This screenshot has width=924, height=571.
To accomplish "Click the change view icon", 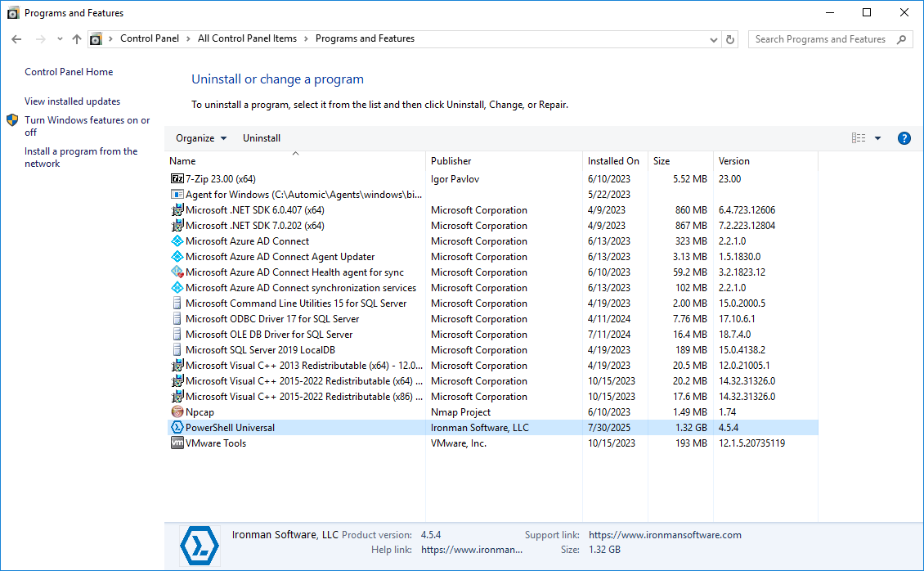I will 859,138.
